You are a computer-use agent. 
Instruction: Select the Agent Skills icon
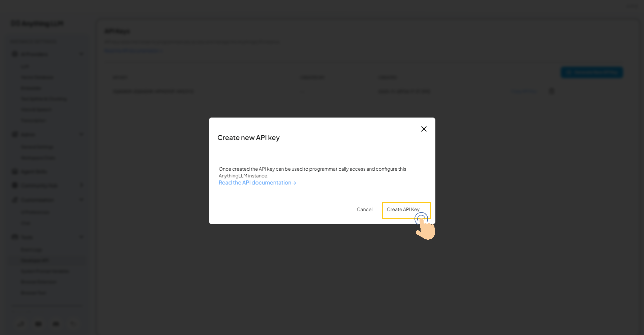tap(14, 171)
